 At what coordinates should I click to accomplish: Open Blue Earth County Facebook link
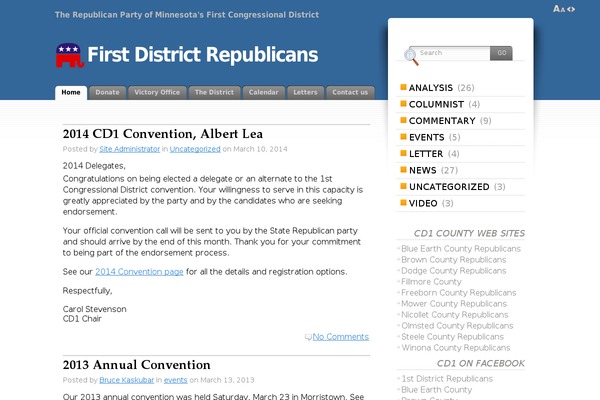click(436, 390)
